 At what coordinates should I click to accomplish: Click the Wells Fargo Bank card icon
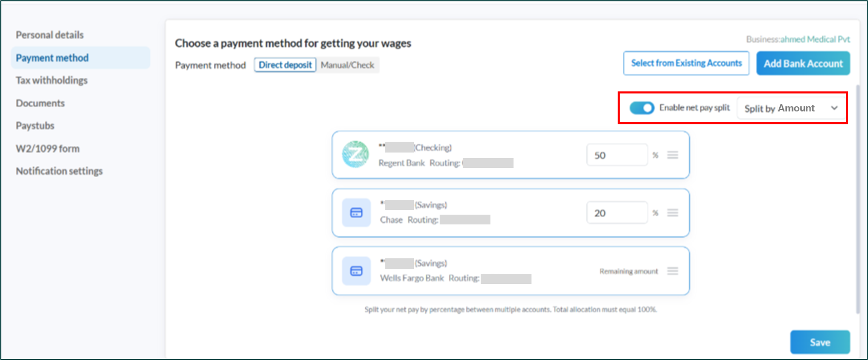tap(357, 271)
